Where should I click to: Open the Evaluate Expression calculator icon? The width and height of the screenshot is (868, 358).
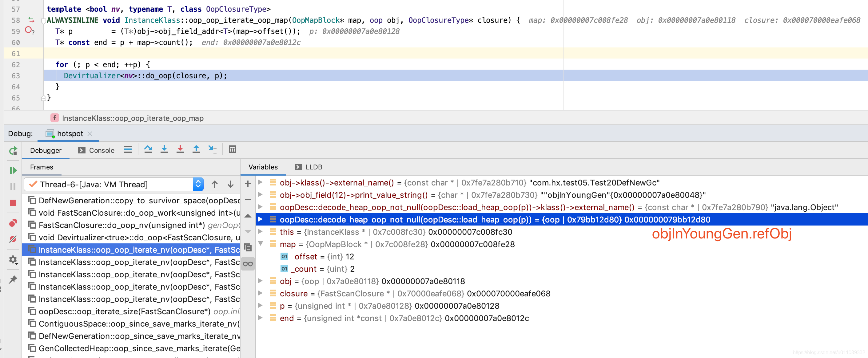[232, 149]
